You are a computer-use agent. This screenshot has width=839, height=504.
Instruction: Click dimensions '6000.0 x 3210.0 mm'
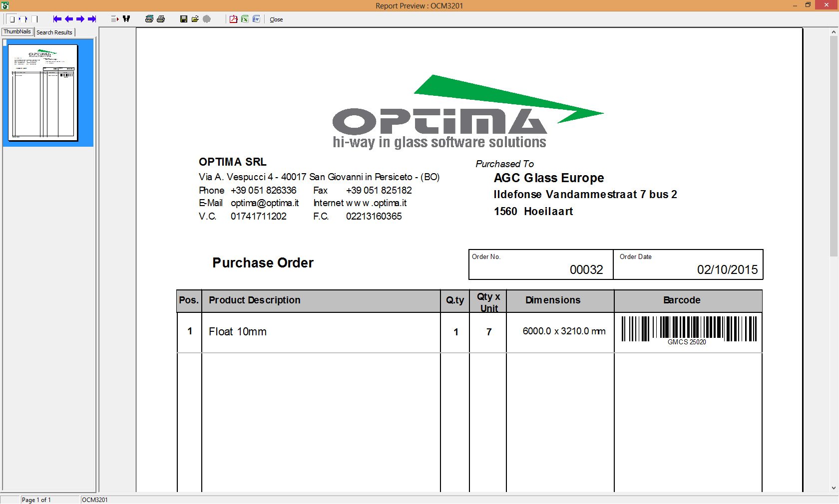[x=564, y=331]
